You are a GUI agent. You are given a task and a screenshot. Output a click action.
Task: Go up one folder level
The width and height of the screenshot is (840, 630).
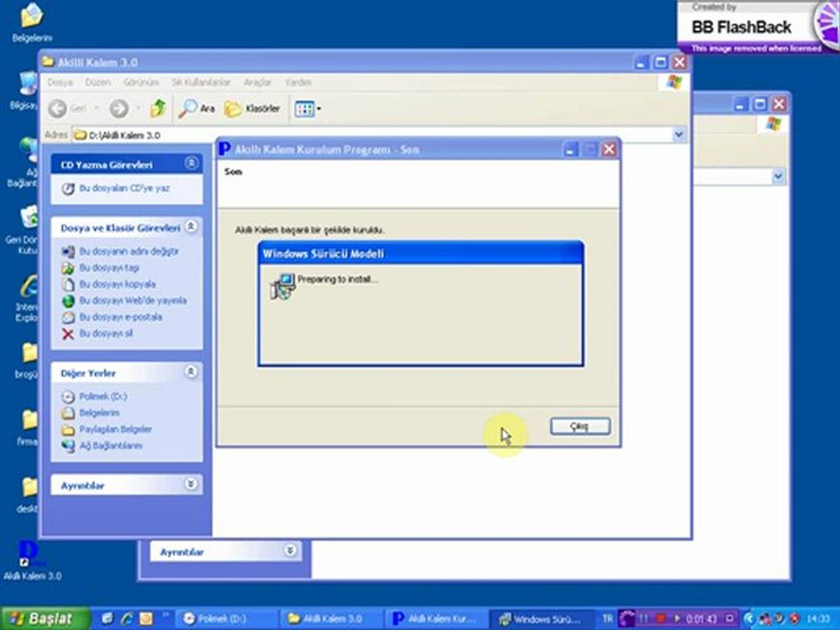[x=157, y=108]
